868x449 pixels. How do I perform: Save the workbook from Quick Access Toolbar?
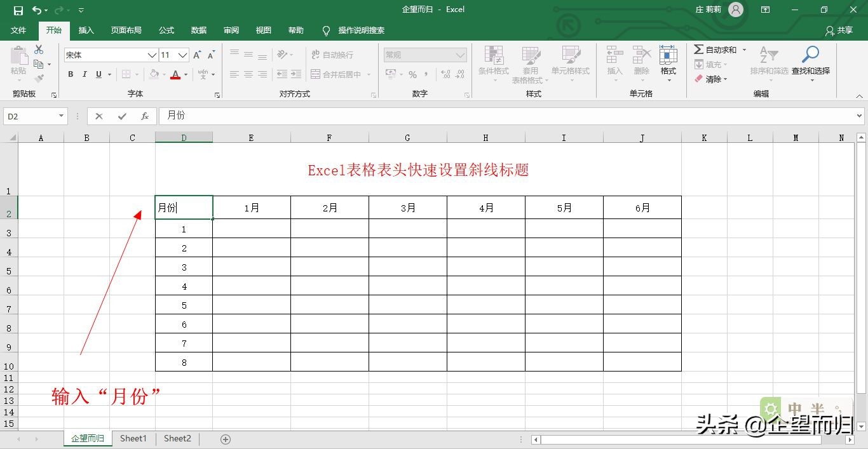click(17, 10)
